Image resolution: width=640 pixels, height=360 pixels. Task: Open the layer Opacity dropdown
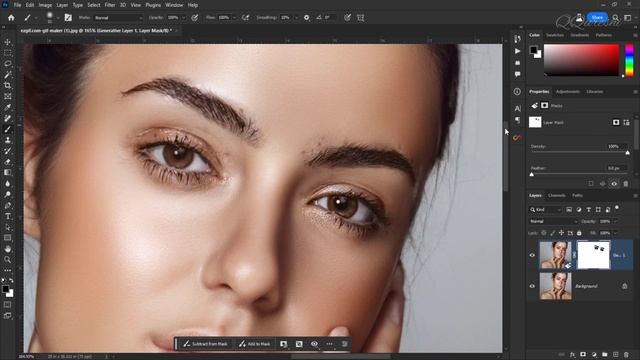click(x=615, y=221)
